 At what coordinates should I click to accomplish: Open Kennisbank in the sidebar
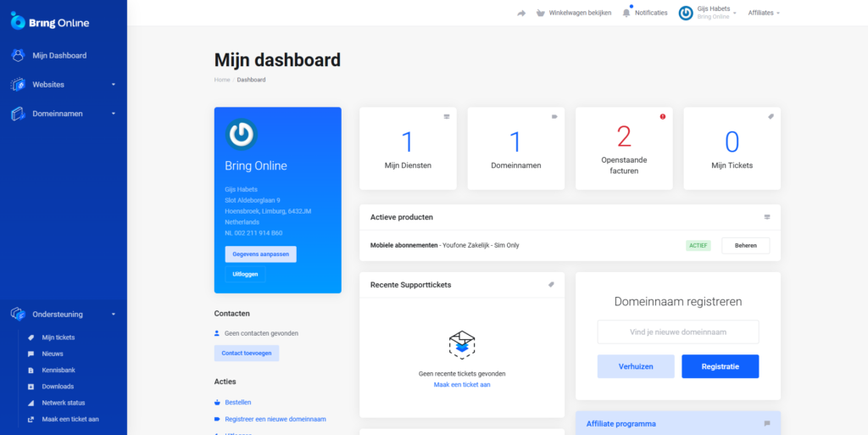click(x=58, y=371)
